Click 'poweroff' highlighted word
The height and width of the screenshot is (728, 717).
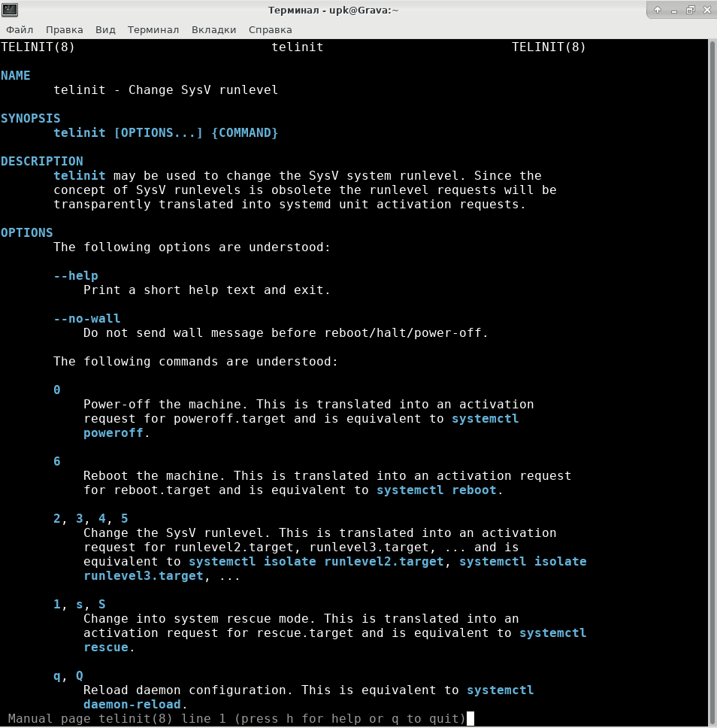point(113,433)
